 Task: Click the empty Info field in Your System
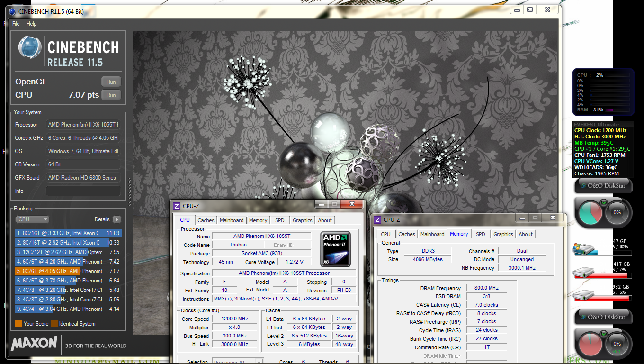click(83, 191)
